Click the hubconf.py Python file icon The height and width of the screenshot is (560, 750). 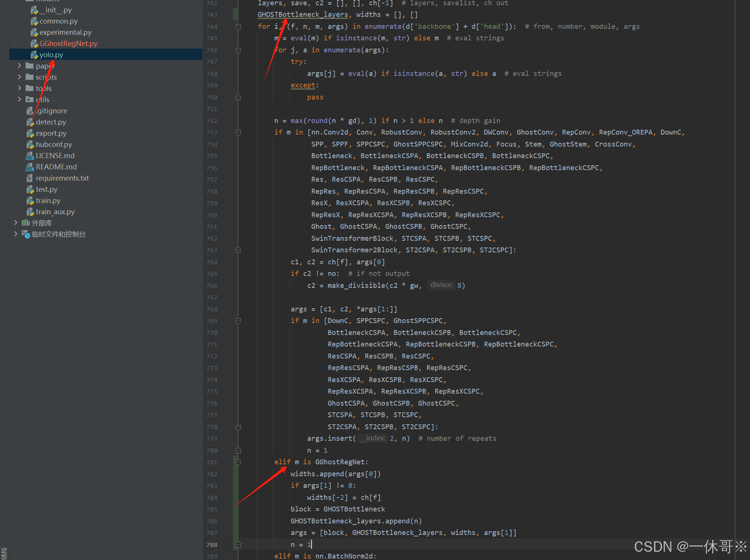(30, 145)
